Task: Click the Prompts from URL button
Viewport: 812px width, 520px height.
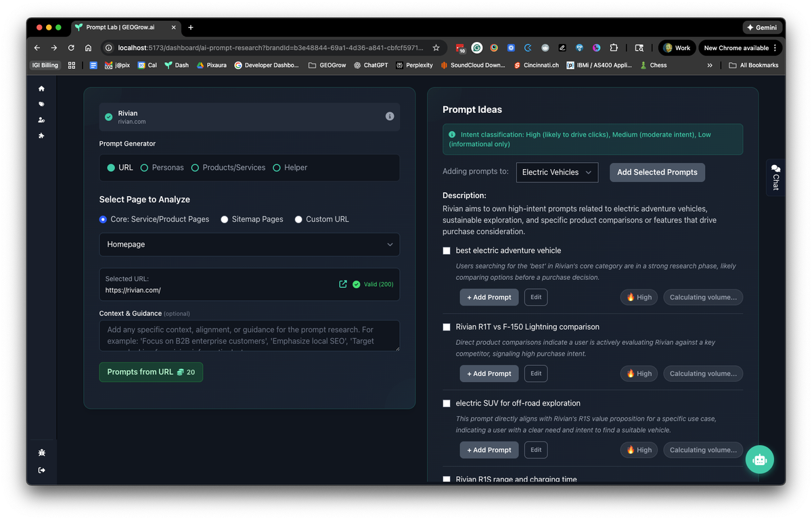Action: point(151,372)
